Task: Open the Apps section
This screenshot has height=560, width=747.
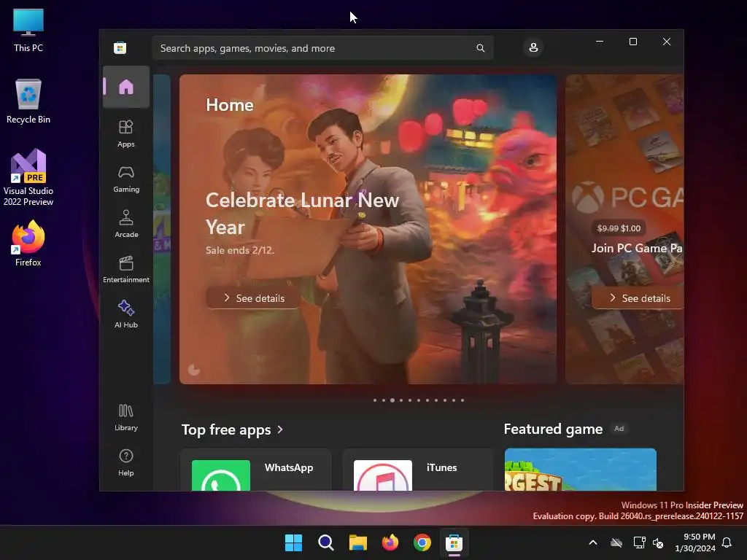Action: [x=126, y=134]
